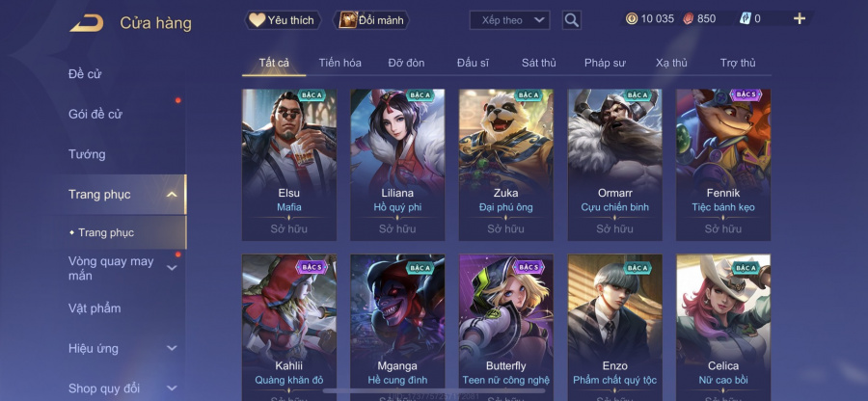Switch to the Sát thủ tab
This screenshot has width=868, height=401.
[x=538, y=63]
